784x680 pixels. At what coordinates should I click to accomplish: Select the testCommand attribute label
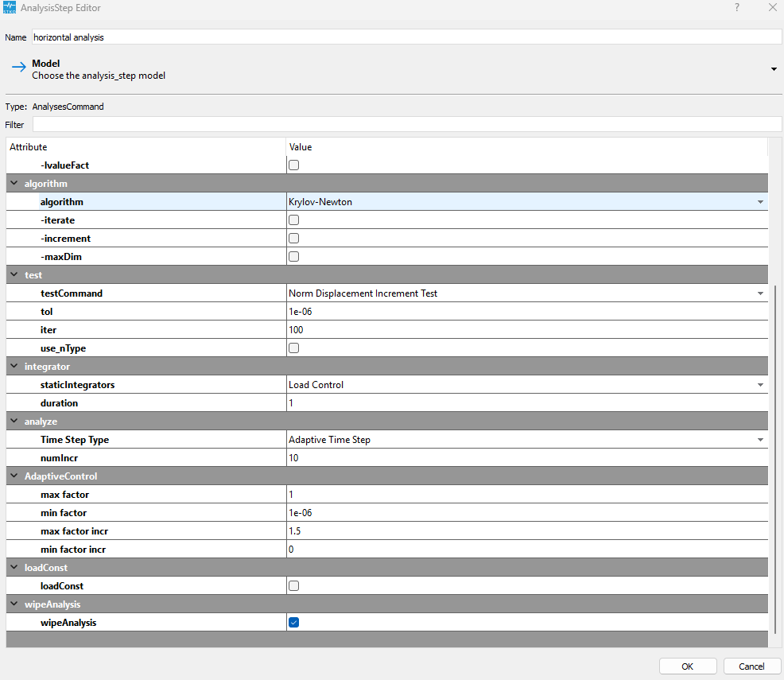pos(72,293)
